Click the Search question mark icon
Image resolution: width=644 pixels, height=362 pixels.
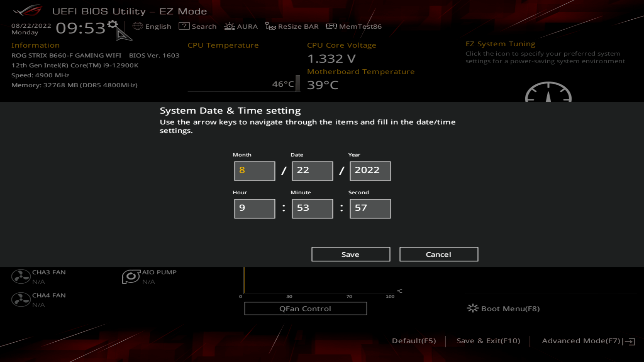coord(184,26)
